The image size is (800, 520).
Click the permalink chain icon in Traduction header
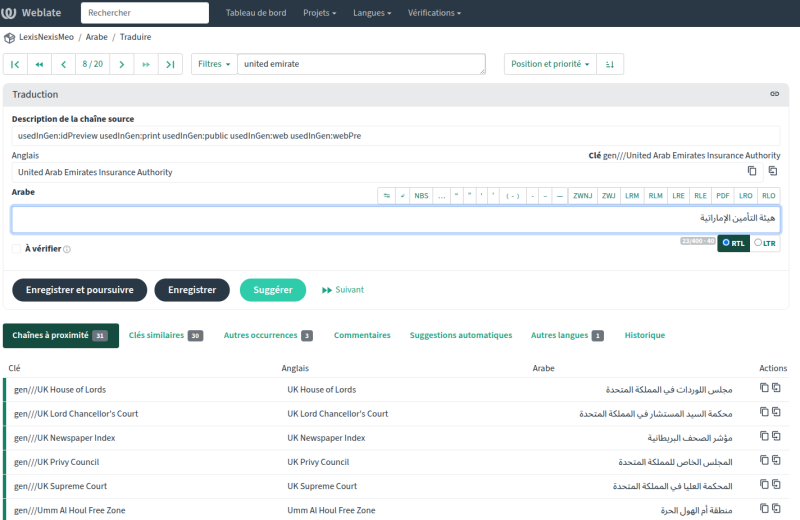point(774,94)
